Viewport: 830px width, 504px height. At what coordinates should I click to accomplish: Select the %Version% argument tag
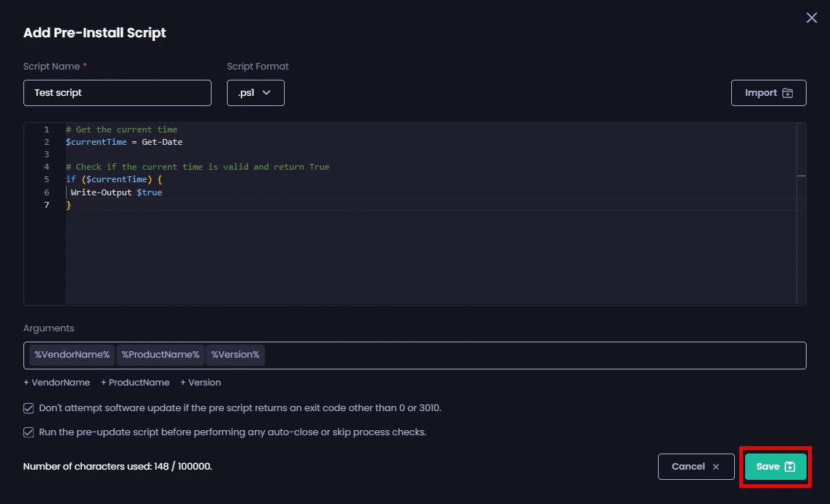(235, 355)
